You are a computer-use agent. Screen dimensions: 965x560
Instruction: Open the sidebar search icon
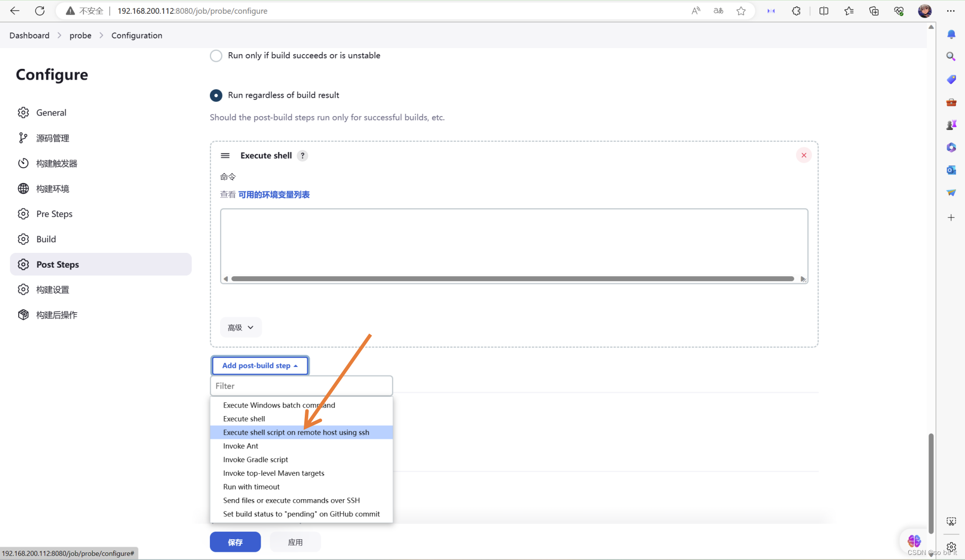click(951, 56)
